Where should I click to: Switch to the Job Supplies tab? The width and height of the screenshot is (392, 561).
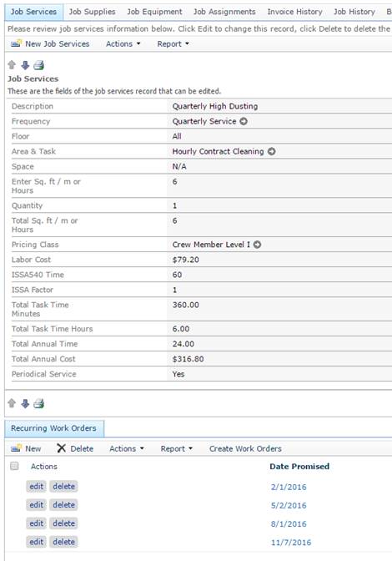coord(93,12)
